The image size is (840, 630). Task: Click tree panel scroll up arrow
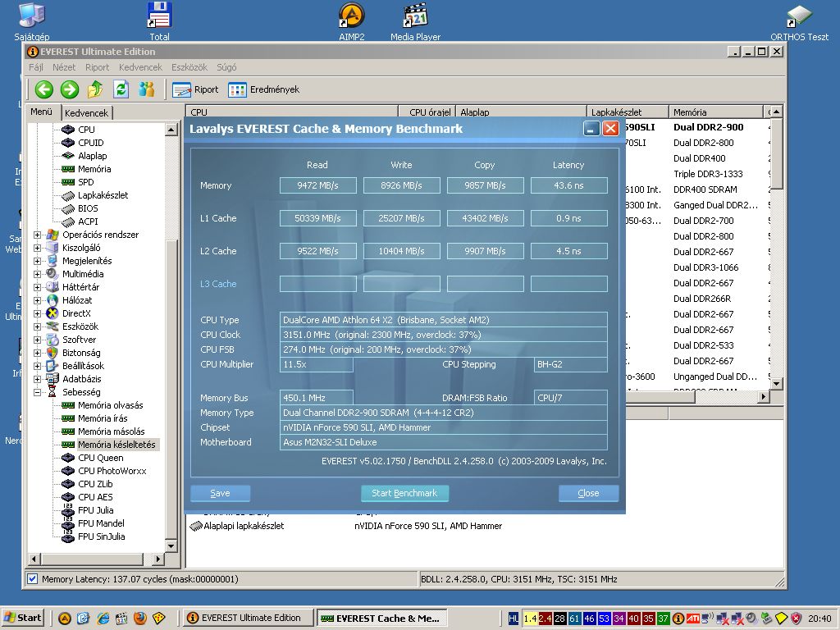click(x=171, y=129)
